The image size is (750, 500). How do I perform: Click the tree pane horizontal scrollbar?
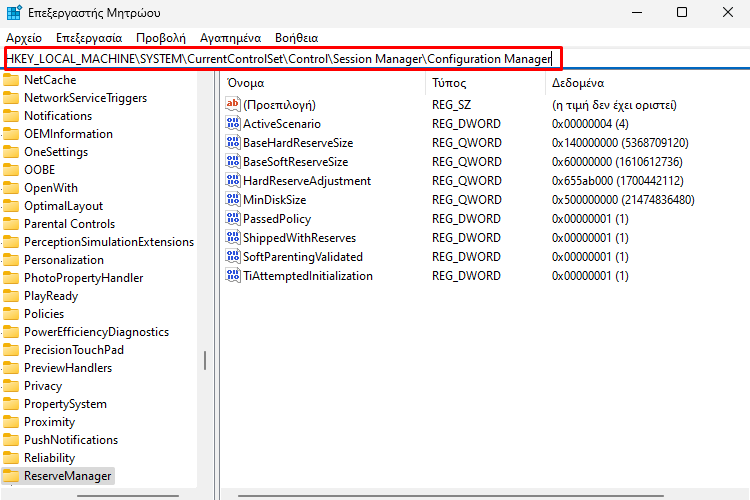(x=128, y=496)
